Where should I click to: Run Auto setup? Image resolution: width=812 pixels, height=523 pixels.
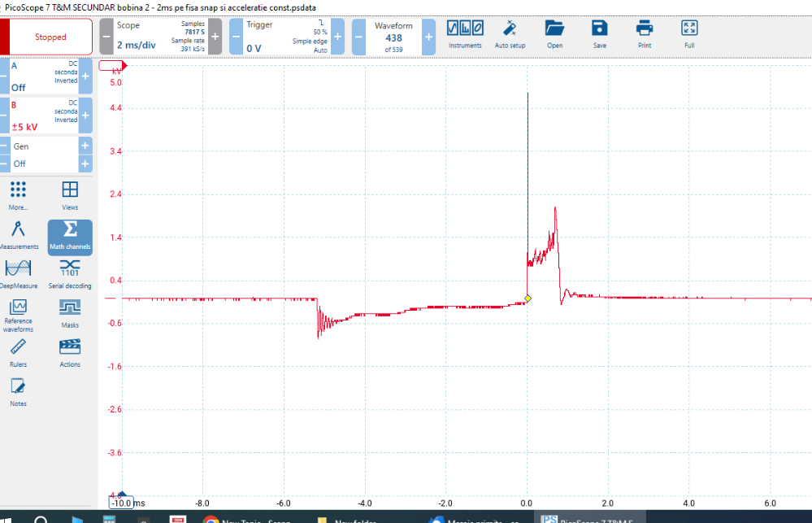click(x=510, y=34)
